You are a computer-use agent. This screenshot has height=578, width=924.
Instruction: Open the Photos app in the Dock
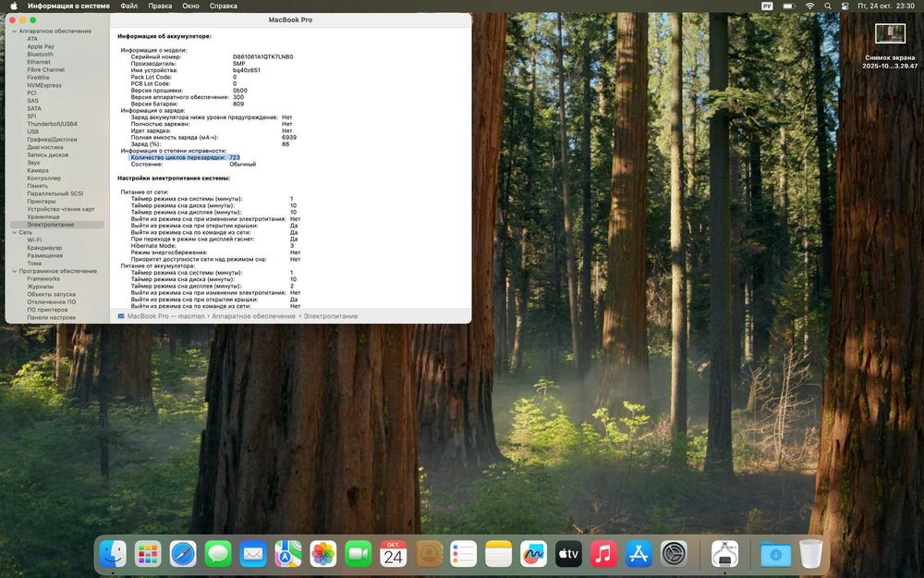pyautogui.click(x=322, y=554)
